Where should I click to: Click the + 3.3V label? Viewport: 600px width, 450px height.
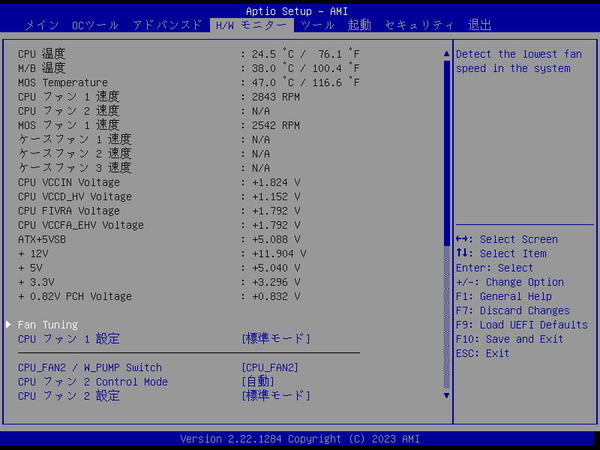(36, 282)
